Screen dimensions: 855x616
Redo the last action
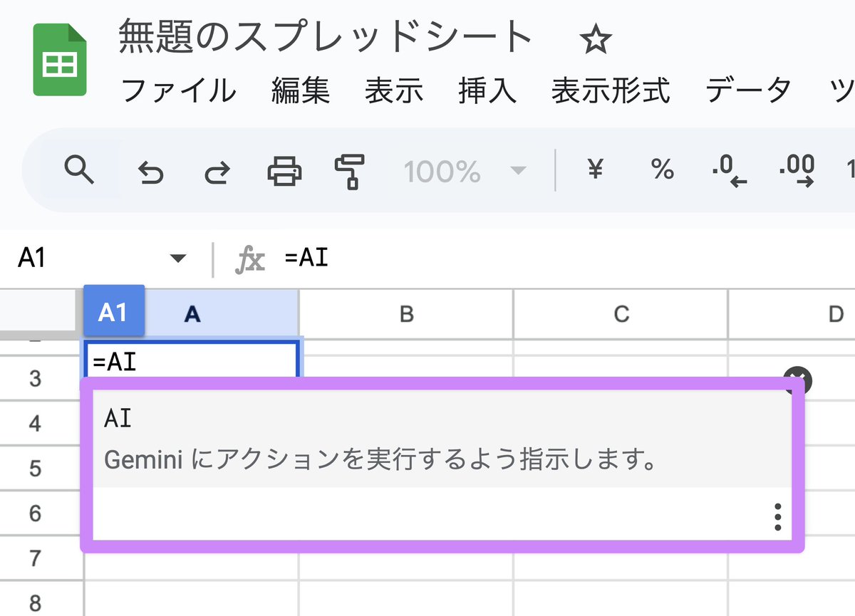click(217, 172)
